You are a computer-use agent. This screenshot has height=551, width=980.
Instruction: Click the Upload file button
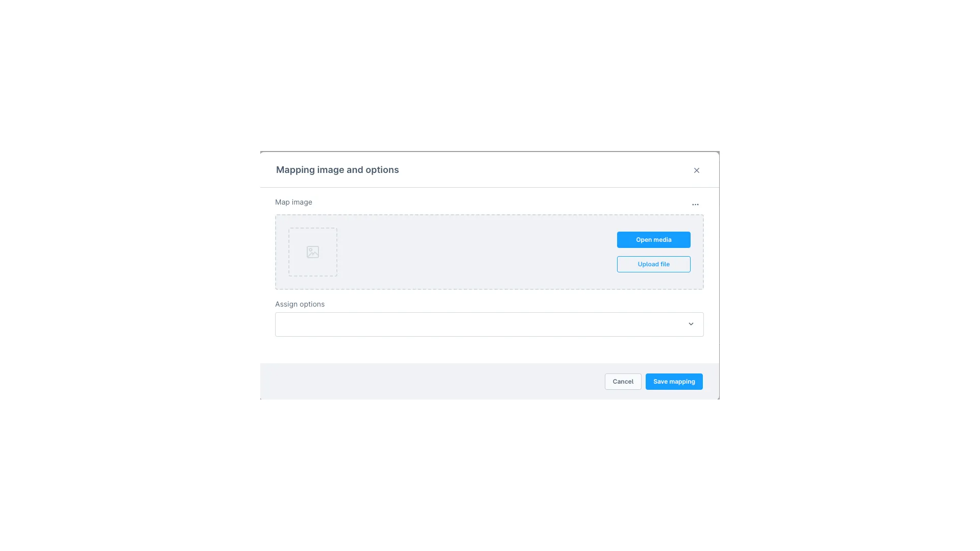point(653,264)
